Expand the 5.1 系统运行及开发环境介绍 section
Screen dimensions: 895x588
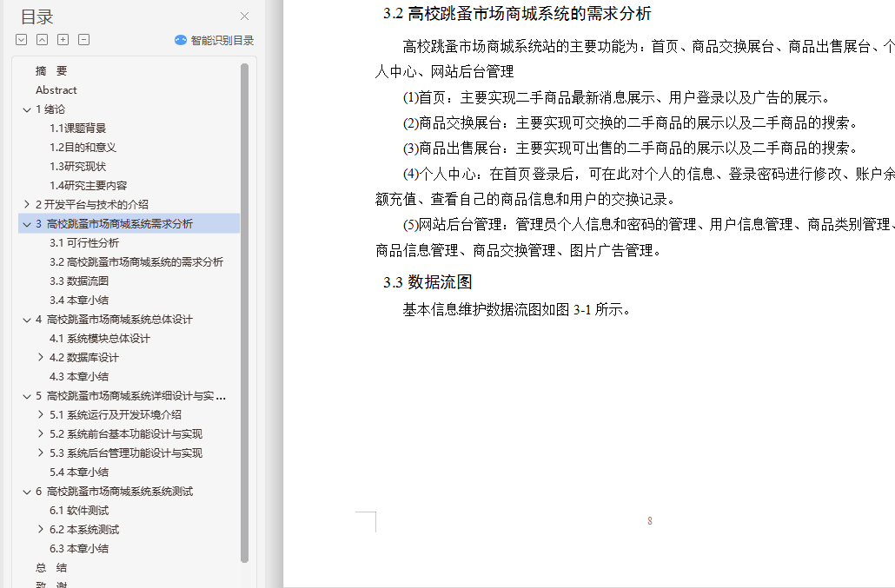(x=41, y=414)
